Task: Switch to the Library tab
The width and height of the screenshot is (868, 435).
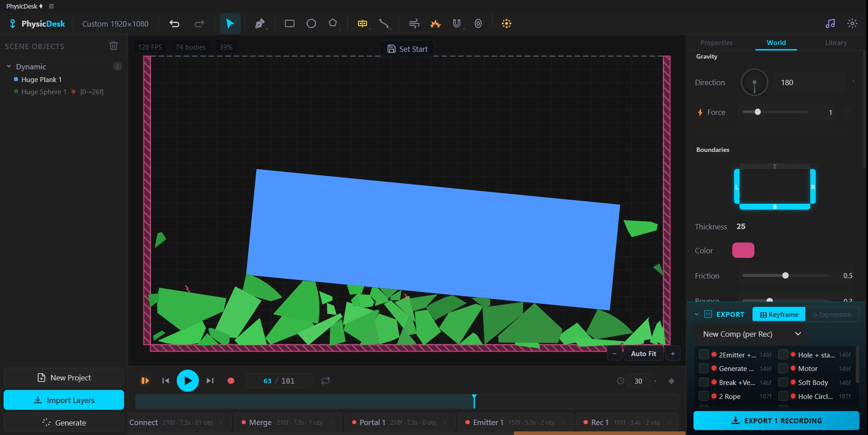Action: coord(836,43)
